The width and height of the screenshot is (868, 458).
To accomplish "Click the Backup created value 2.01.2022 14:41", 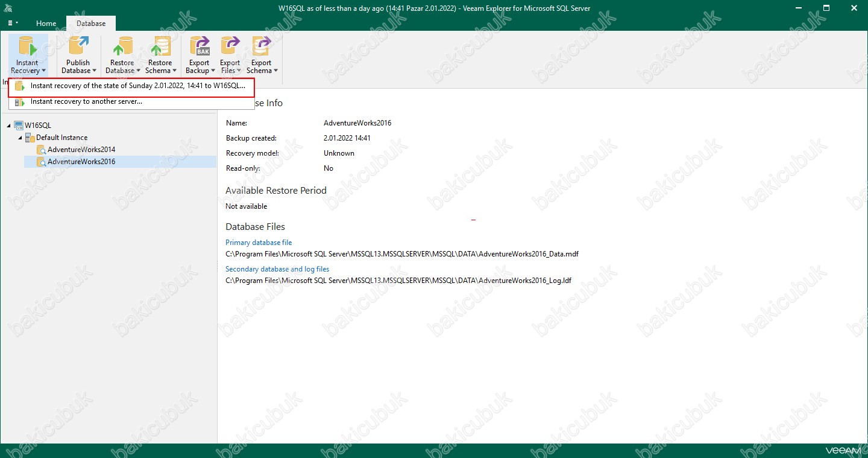I will (x=347, y=138).
